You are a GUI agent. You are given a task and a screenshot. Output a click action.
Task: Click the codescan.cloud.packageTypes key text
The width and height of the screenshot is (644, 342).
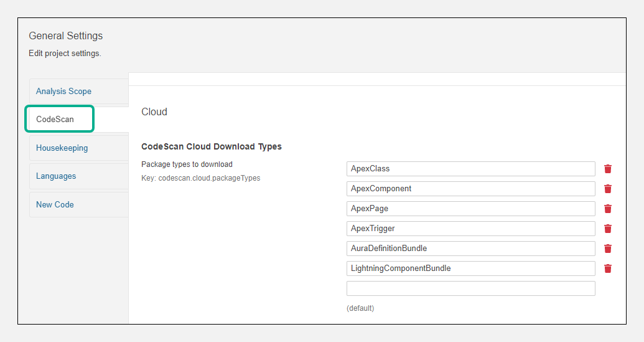(200, 178)
